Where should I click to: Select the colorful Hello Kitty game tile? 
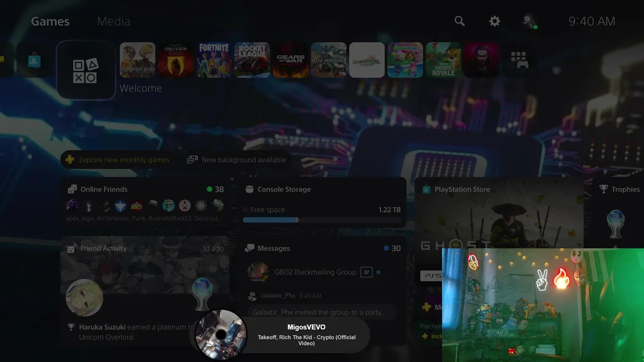pos(405,60)
